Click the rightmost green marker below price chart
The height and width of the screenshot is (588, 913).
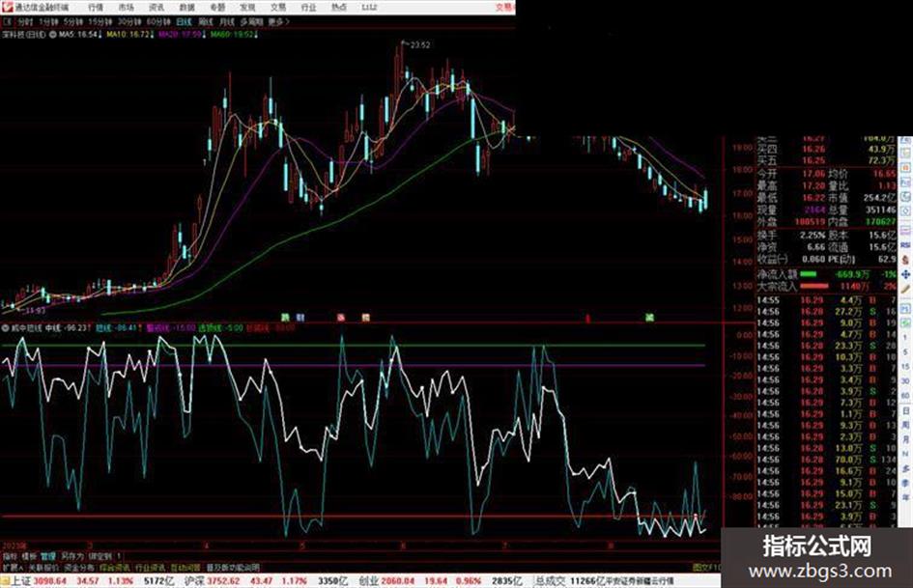(x=650, y=318)
